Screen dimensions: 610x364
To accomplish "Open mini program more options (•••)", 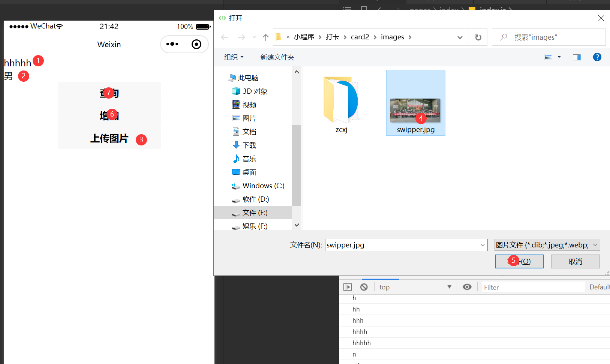I will coord(172,44).
